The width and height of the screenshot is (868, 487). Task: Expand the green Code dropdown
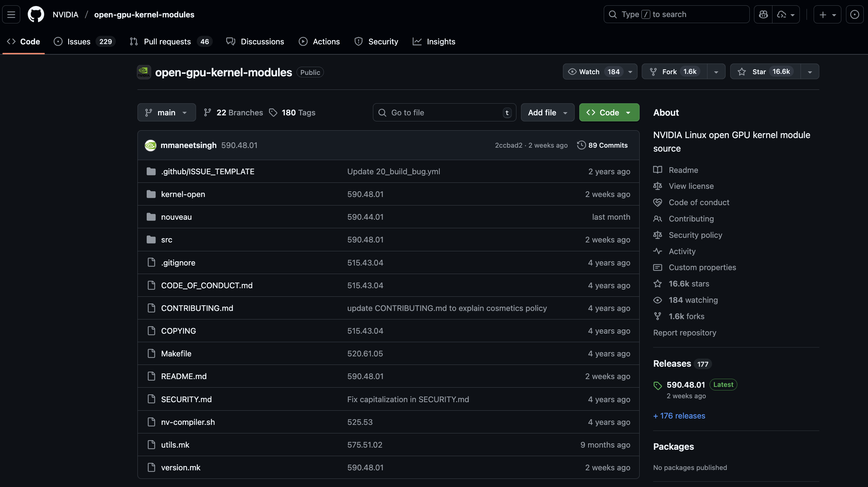(x=609, y=113)
